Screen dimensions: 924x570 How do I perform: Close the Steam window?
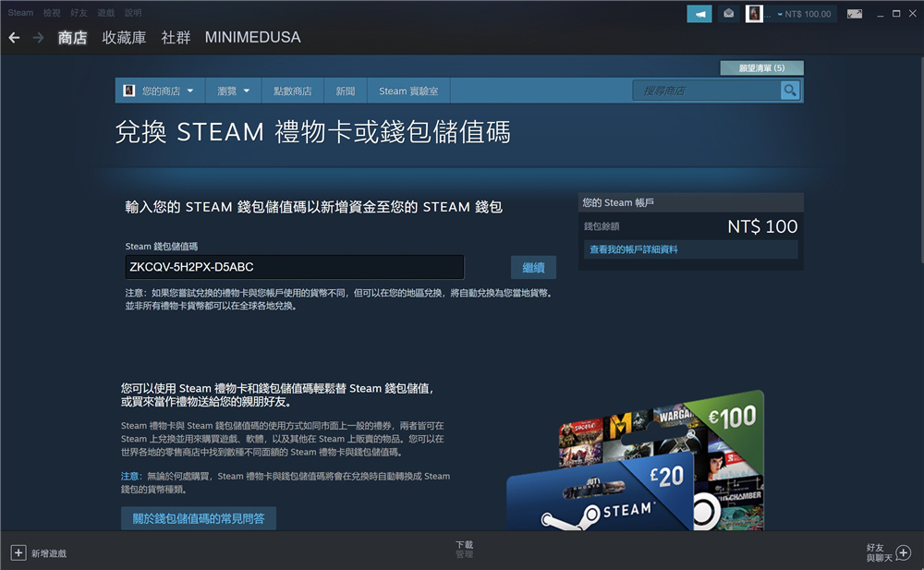913,14
